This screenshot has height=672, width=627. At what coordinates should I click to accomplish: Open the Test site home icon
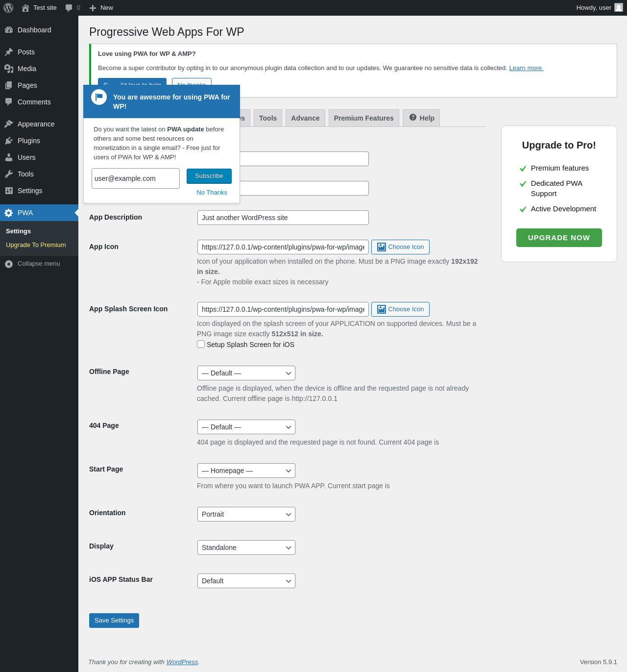point(25,8)
